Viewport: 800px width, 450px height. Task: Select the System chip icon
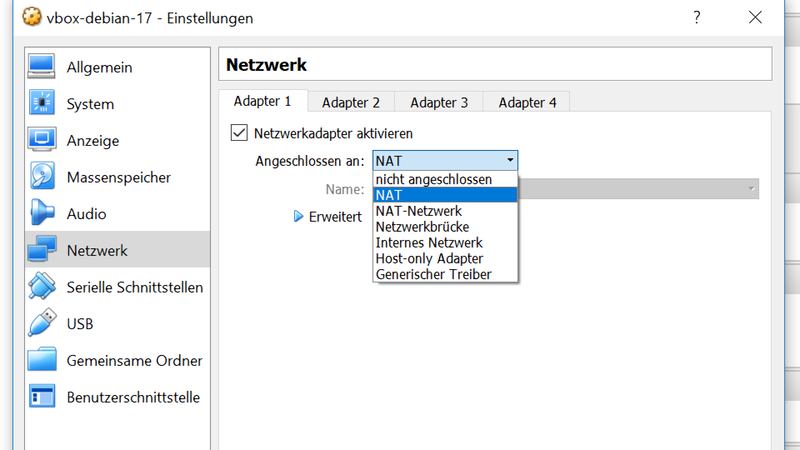pyautogui.click(x=41, y=102)
